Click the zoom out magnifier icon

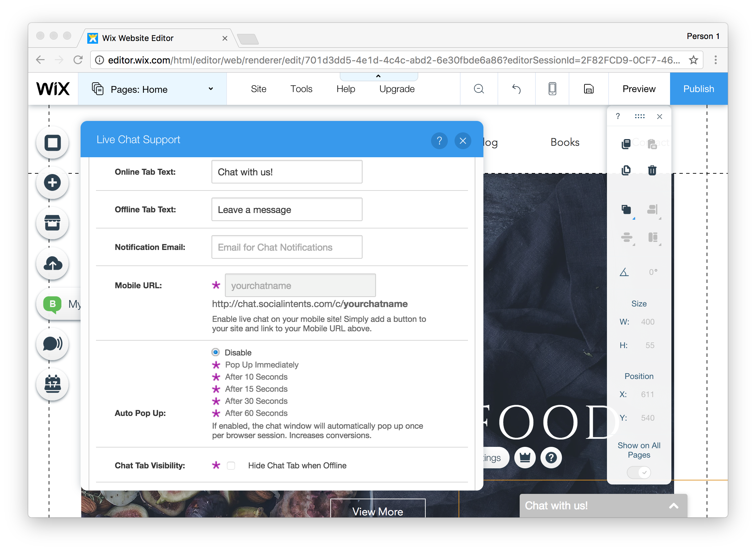[x=479, y=89]
